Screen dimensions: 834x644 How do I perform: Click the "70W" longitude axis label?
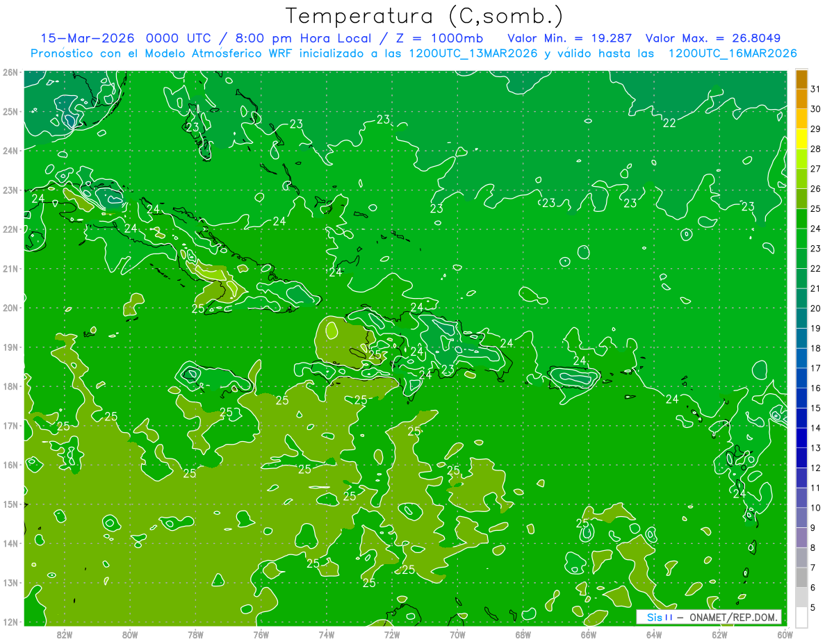(457, 634)
